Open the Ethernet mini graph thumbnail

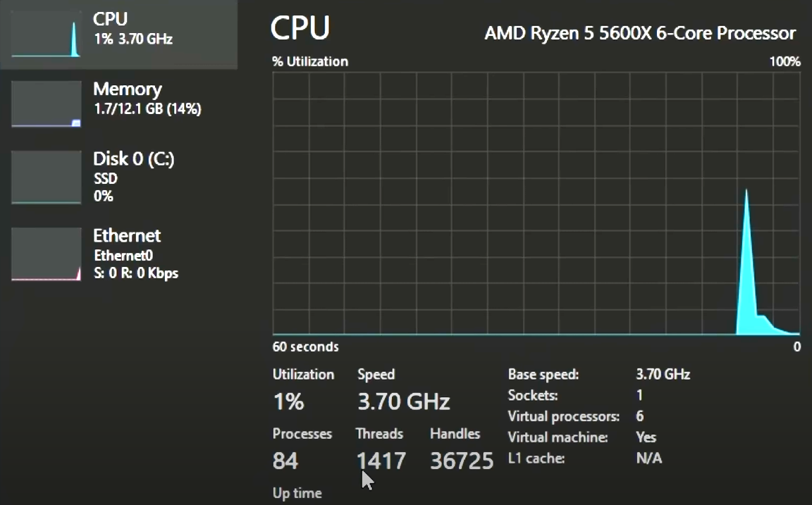(46, 254)
